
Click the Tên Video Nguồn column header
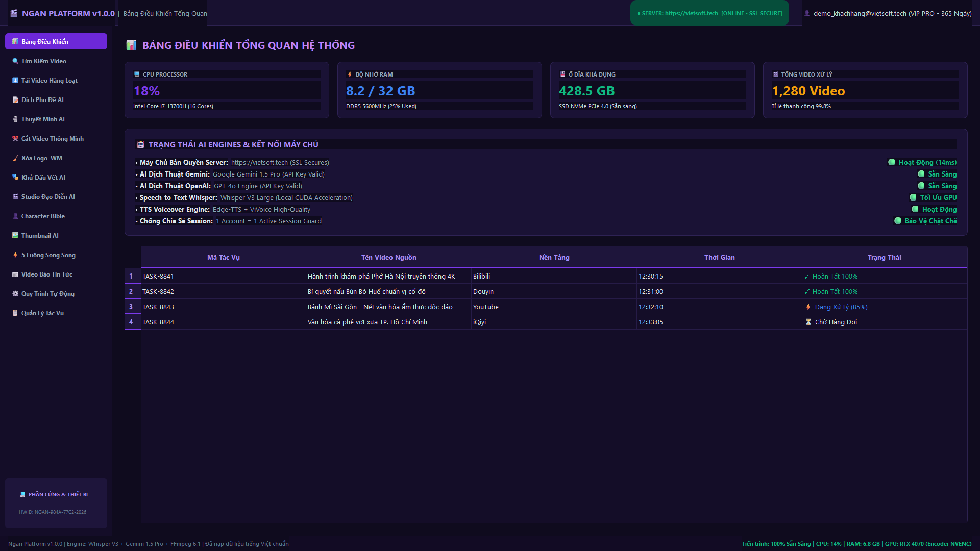coord(388,258)
